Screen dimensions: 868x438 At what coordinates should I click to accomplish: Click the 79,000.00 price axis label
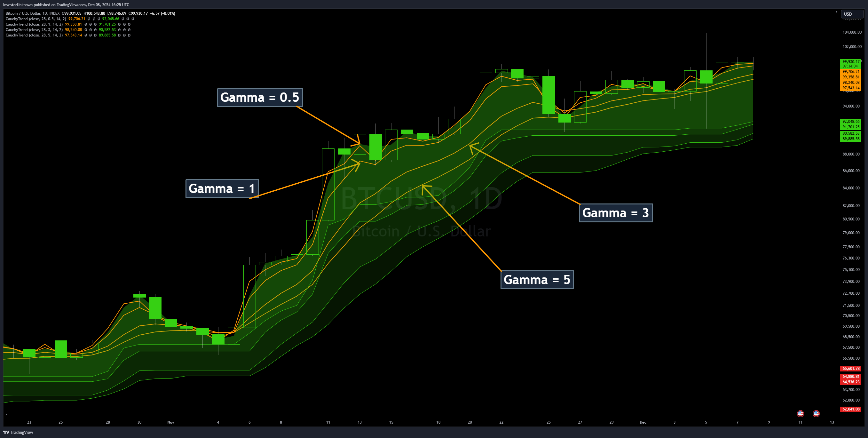click(851, 233)
